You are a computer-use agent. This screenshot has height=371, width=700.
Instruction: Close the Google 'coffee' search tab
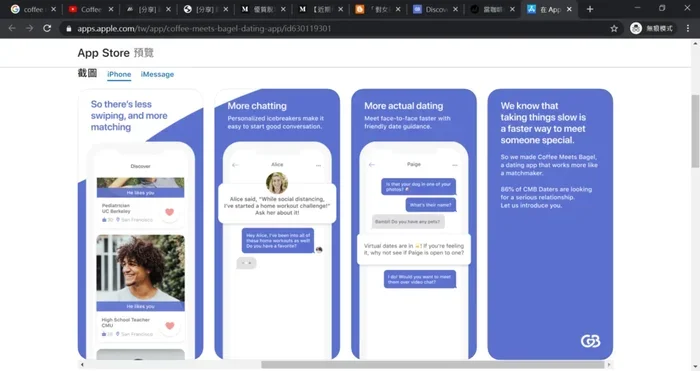(x=54, y=9)
